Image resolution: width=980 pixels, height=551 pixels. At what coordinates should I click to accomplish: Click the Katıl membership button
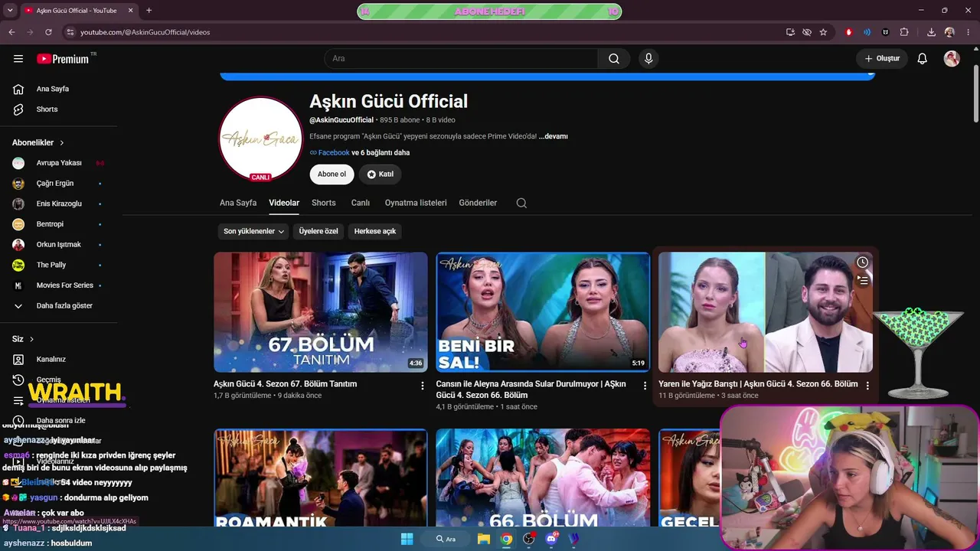pos(380,174)
